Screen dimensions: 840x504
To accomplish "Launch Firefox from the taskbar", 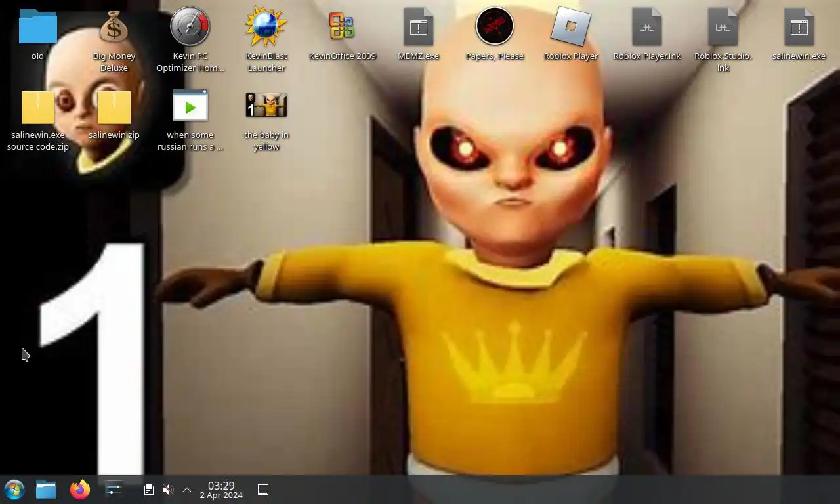I will (80, 490).
